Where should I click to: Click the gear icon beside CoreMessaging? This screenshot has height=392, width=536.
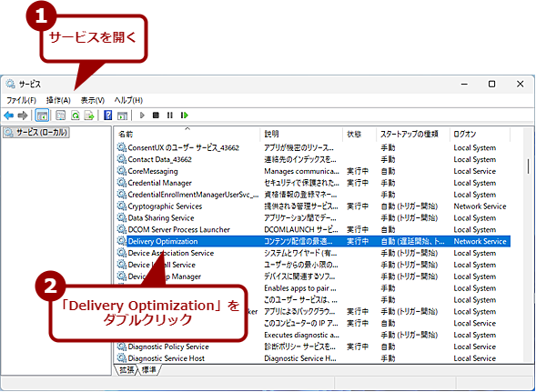click(121, 171)
